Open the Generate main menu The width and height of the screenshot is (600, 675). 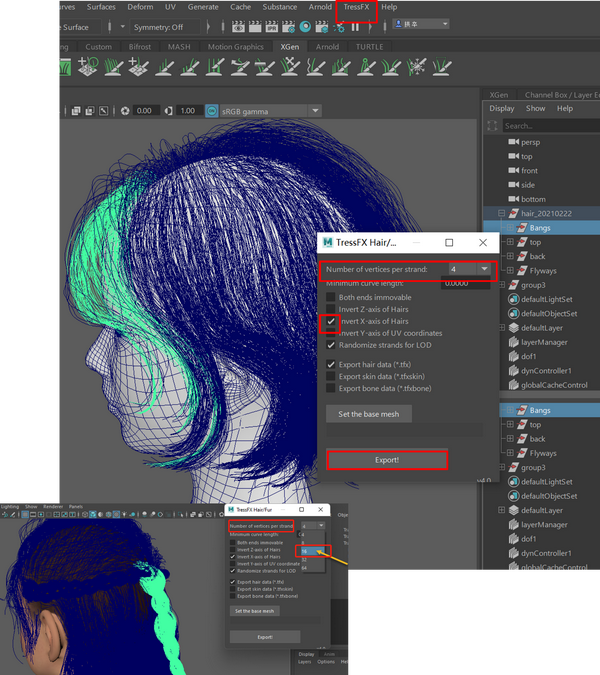[x=203, y=7]
